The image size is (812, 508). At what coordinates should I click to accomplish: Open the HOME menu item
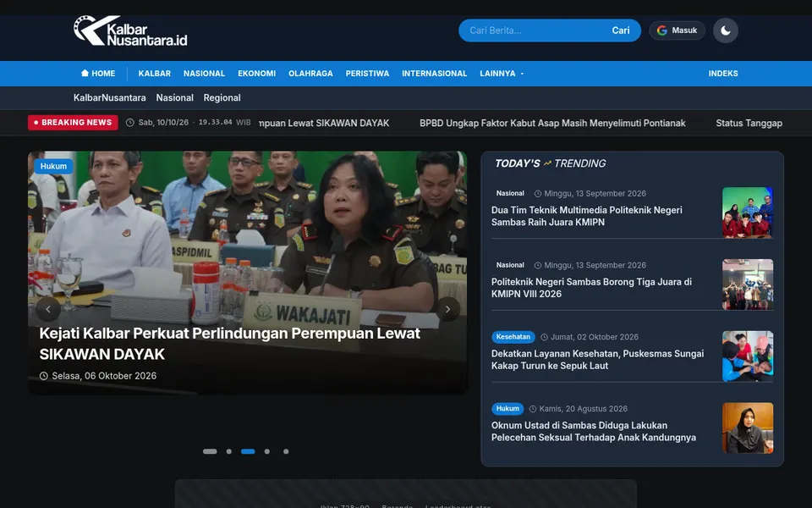click(98, 74)
